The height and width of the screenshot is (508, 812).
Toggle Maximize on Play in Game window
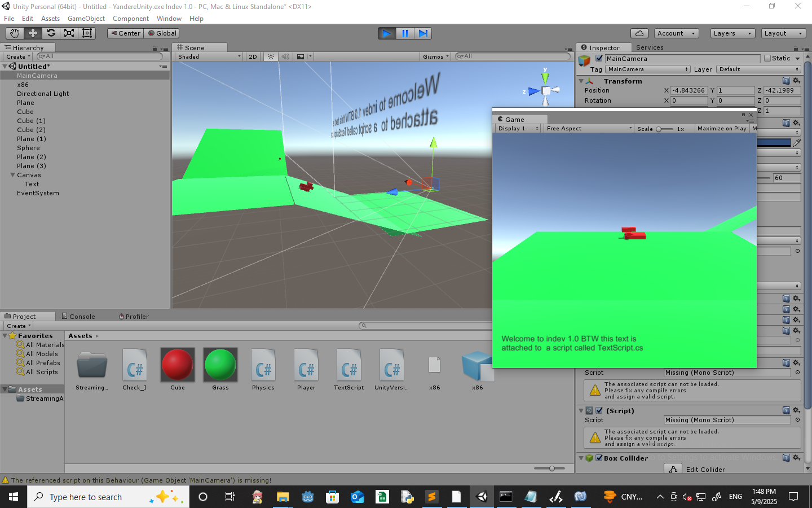click(722, 129)
